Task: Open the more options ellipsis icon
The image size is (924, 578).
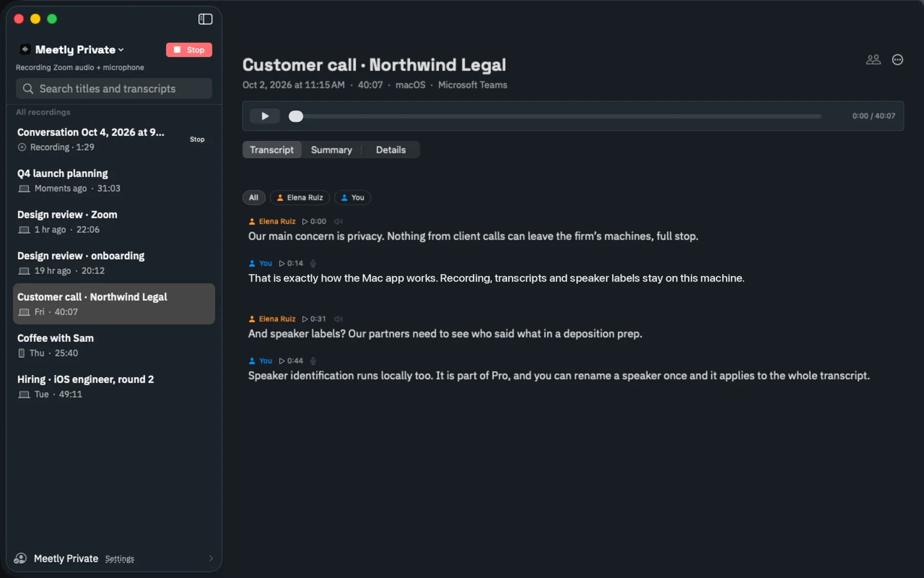Action: point(897,60)
